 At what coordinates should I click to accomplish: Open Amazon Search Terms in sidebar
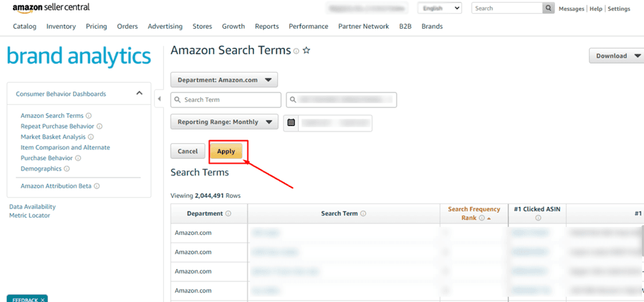click(52, 116)
